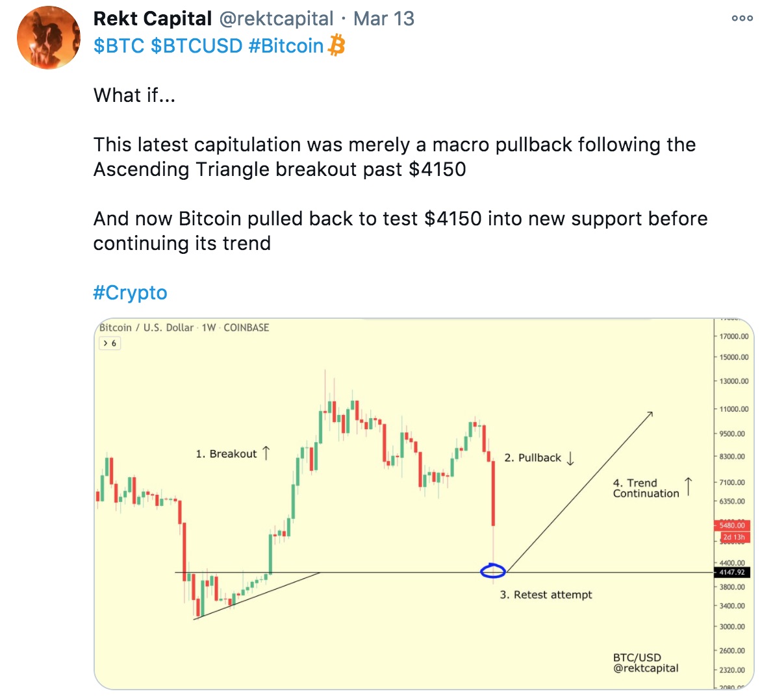Click the down arrow beside Pullback
This screenshot has width=773, height=700.
(x=570, y=458)
